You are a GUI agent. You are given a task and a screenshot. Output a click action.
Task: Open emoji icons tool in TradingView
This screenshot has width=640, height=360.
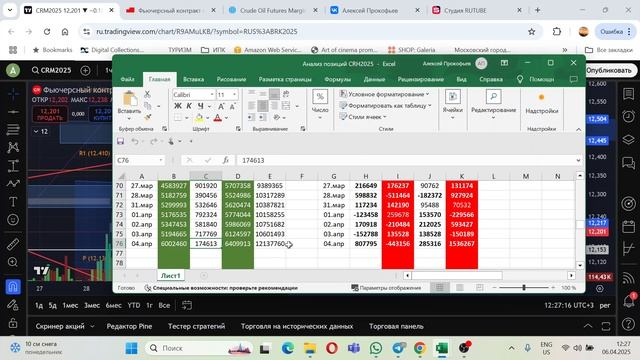tap(13, 220)
